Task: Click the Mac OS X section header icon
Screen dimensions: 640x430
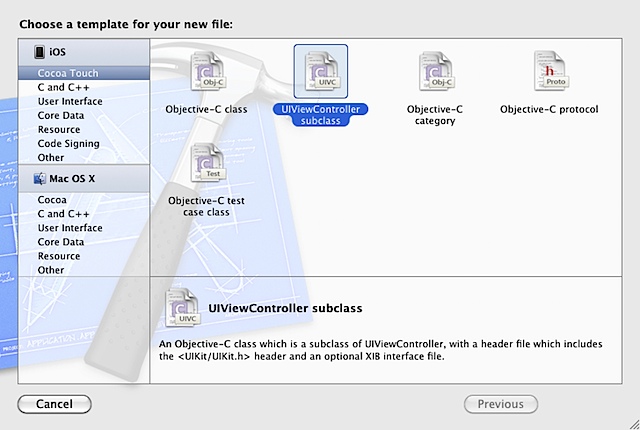Action: point(40,178)
